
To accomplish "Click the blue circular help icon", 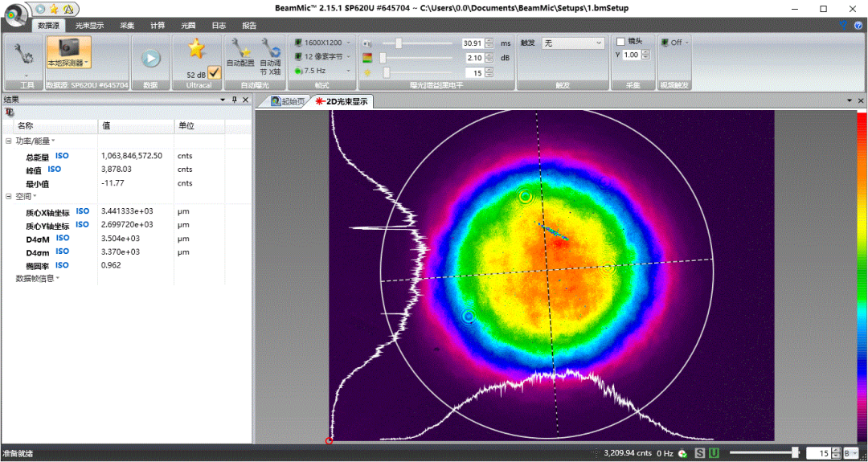I will click(x=858, y=25).
